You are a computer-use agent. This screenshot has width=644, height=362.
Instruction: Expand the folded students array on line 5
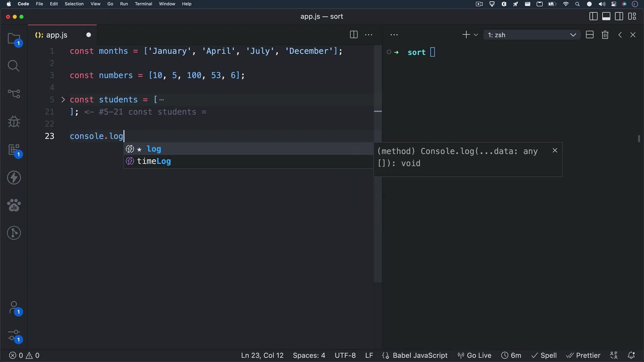pyautogui.click(x=63, y=100)
